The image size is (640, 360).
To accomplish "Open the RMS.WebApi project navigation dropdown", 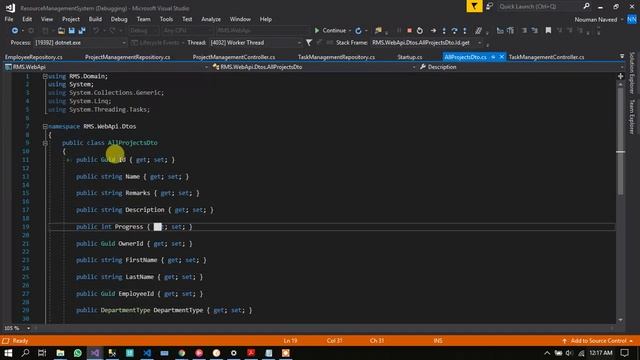I will point(206,67).
